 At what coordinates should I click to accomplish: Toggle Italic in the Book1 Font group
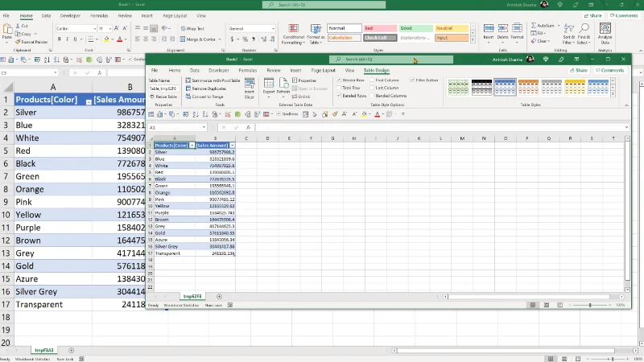[x=67, y=39]
